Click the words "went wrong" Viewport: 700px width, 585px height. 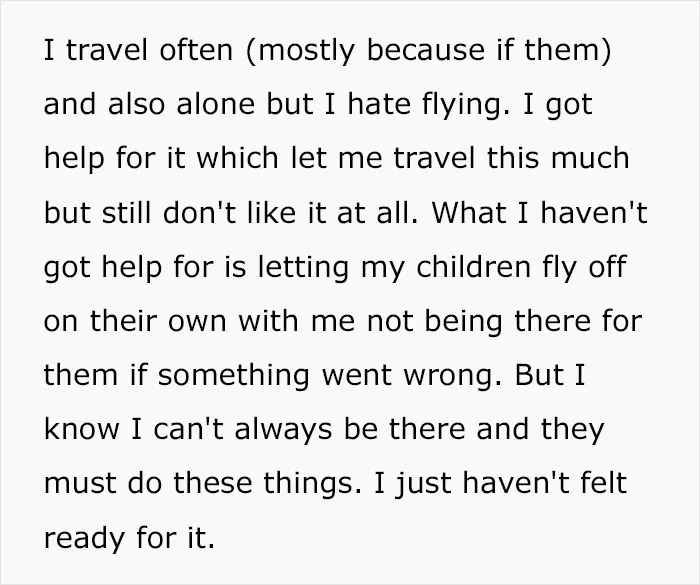tap(408, 377)
